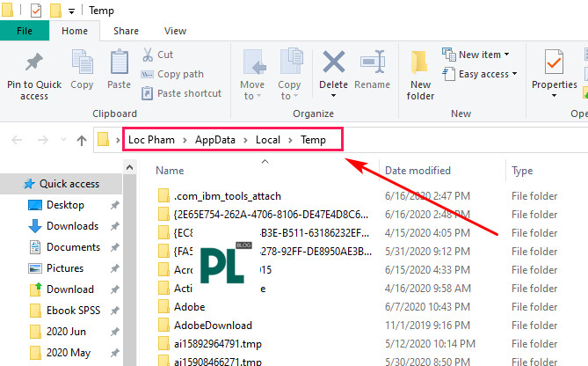The height and width of the screenshot is (366, 588).
Task: Click the folder icon in address bar
Action: (x=104, y=140)
